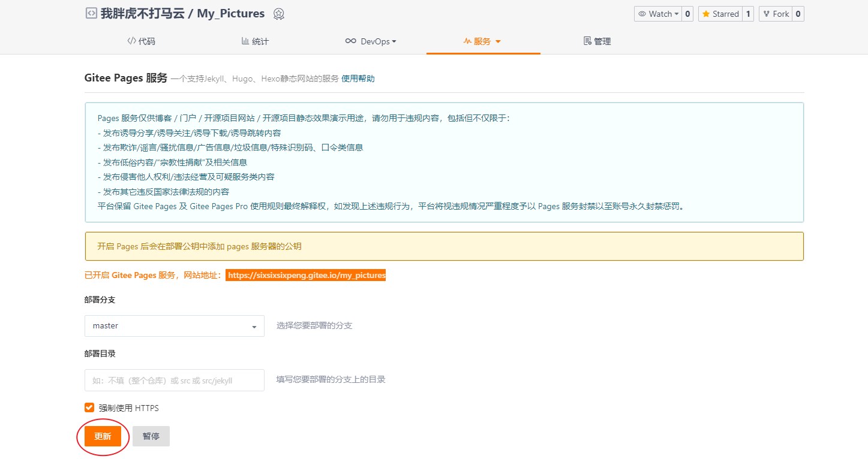
Task: Click the Starred button
Action: click(720, 14)
